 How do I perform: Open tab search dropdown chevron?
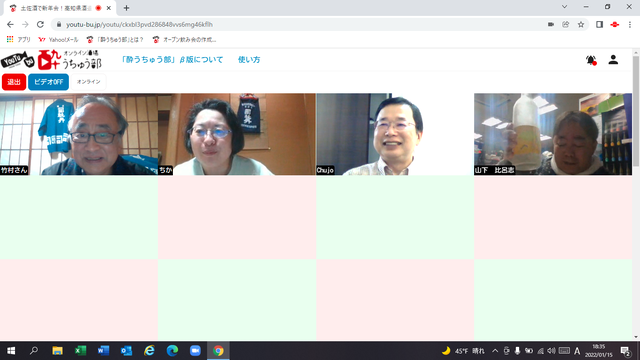(564, 7)
